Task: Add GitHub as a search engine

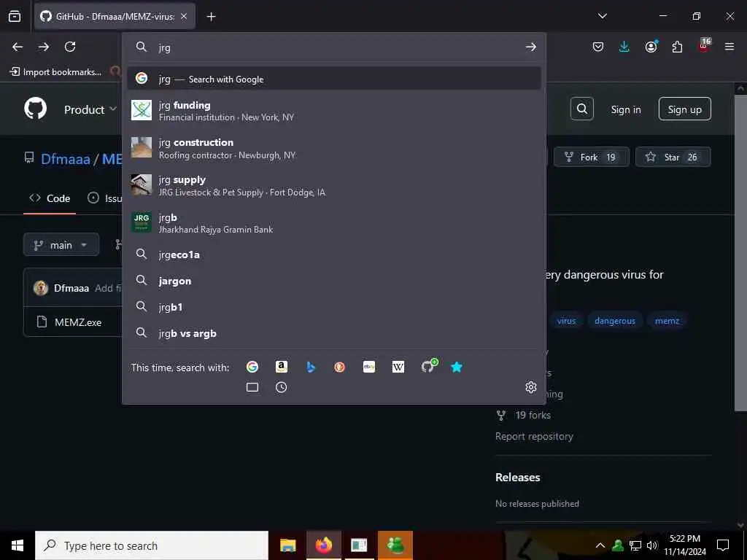Action: click(429, 366)
